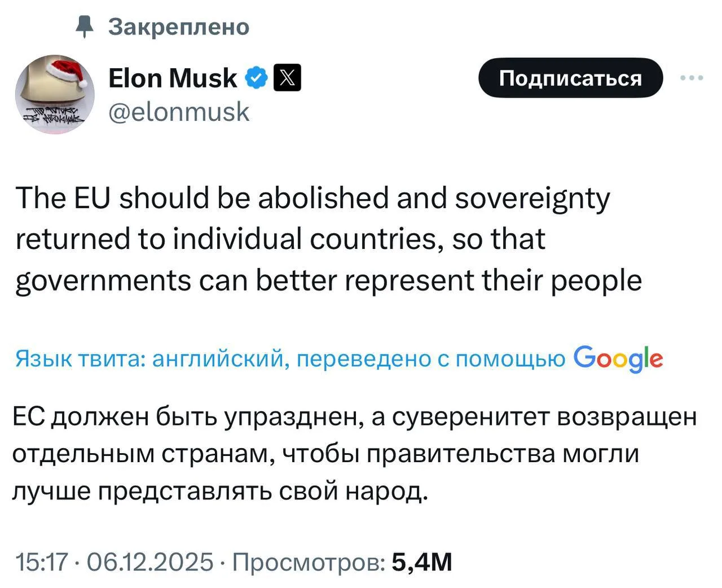This screenshot has height=588, width=722.
Task: Click the pin icon next to Закреплено
Action: click(x=85, y=26)
